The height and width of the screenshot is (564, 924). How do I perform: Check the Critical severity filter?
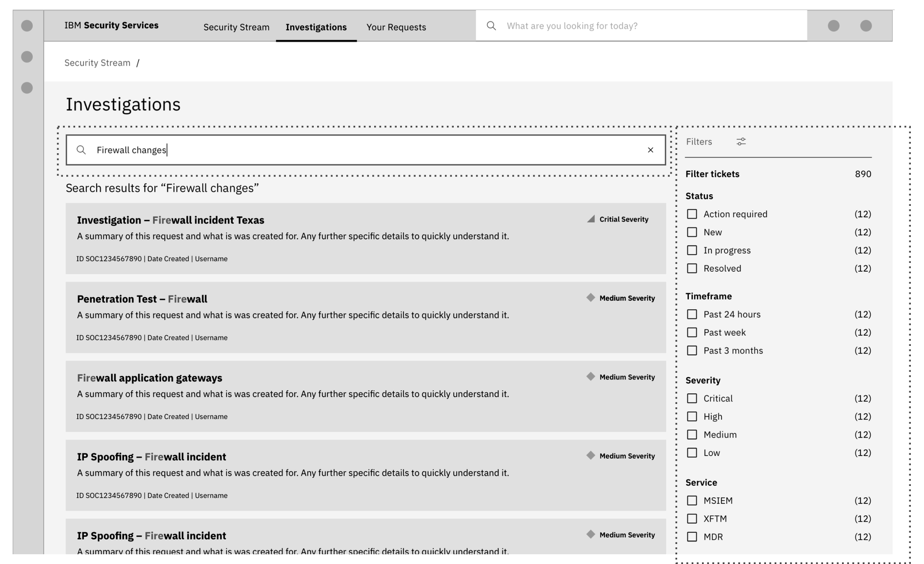point(692,399)
